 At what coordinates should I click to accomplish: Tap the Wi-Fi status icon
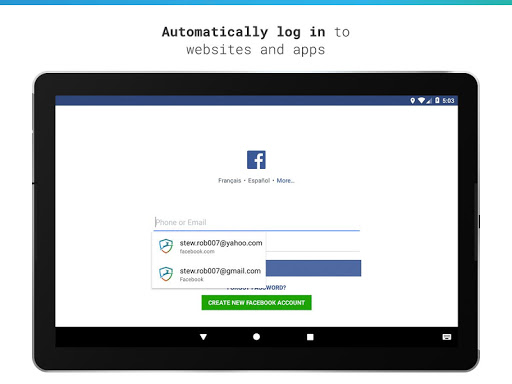pos(421,100)
